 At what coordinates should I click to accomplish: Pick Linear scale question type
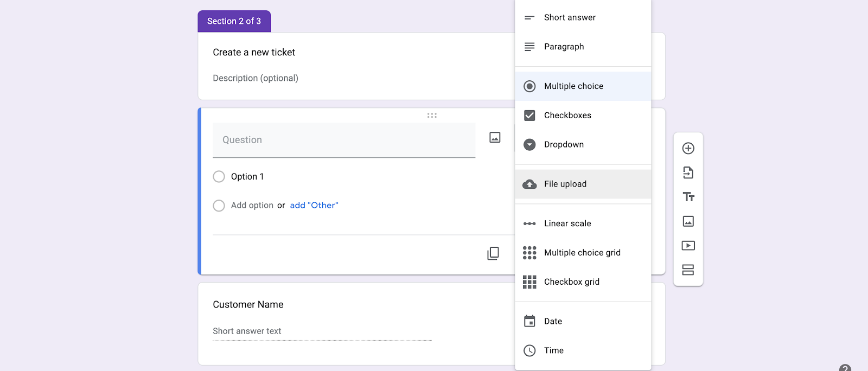pyautogui.click(x=583, y=223)
